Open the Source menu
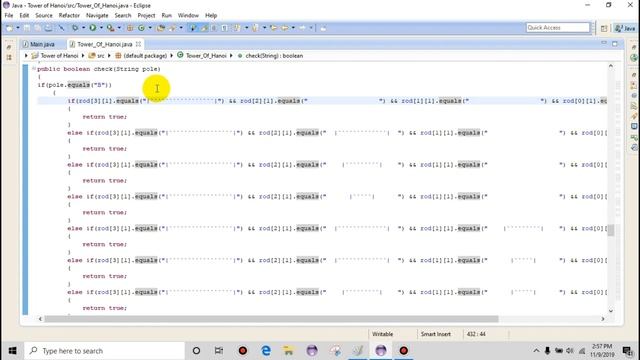This screenshot has width=640, height=360. point(44,16)
